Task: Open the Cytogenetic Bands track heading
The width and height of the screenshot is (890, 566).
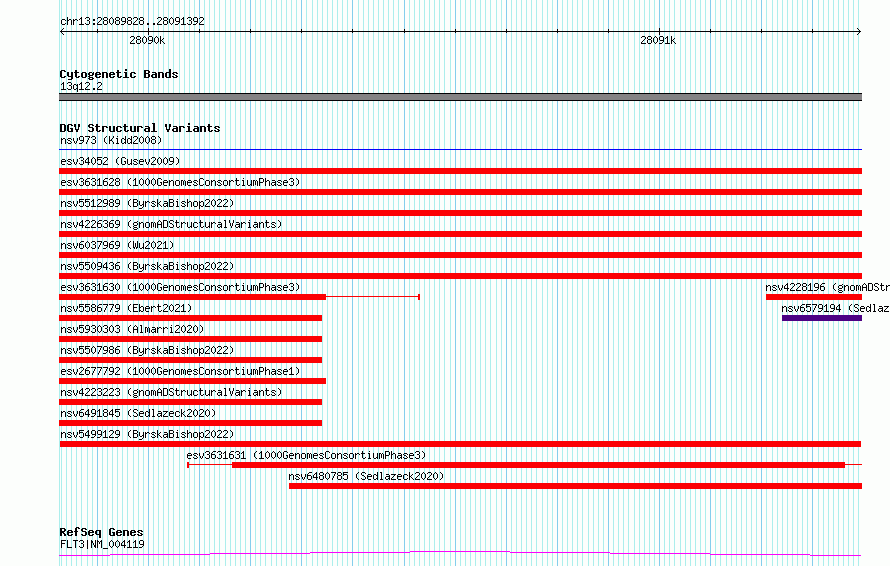Action: (x=119, y=74)
